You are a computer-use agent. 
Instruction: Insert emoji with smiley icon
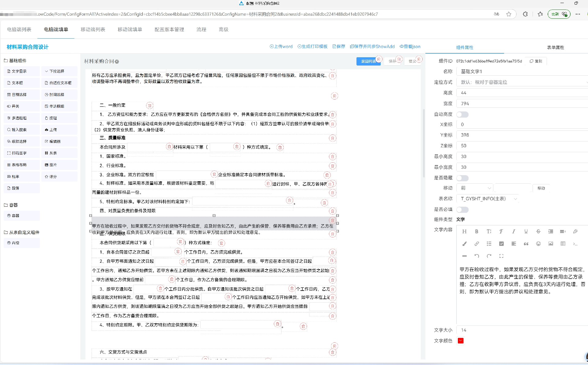click(538, 244)
